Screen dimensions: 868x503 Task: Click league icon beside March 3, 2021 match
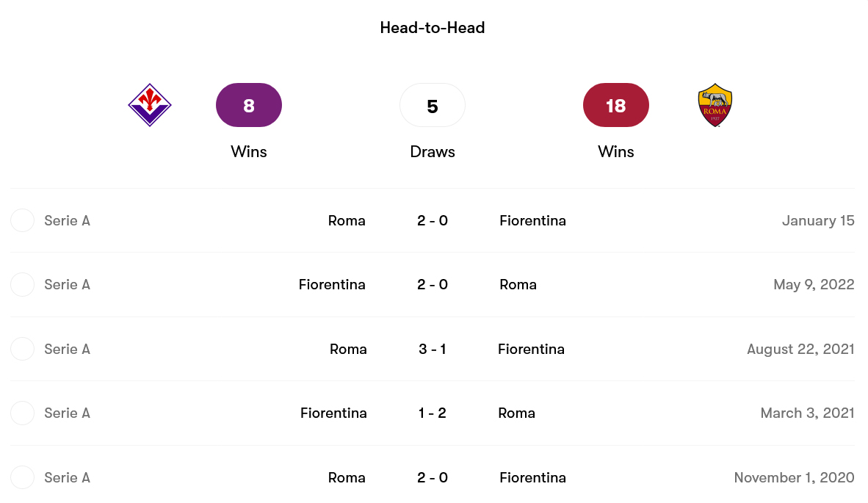point(23,413)
